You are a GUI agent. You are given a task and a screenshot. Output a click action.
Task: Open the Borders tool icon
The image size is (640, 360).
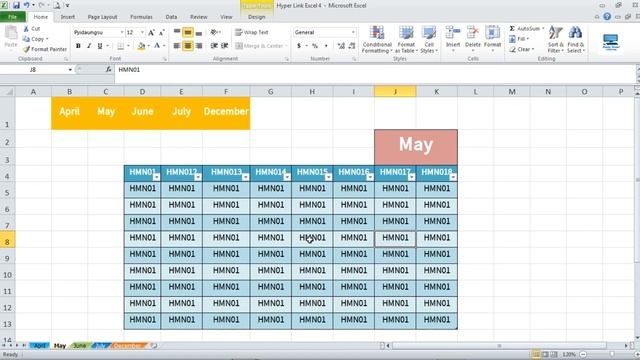pyautogui.click(x=120, y=46)
